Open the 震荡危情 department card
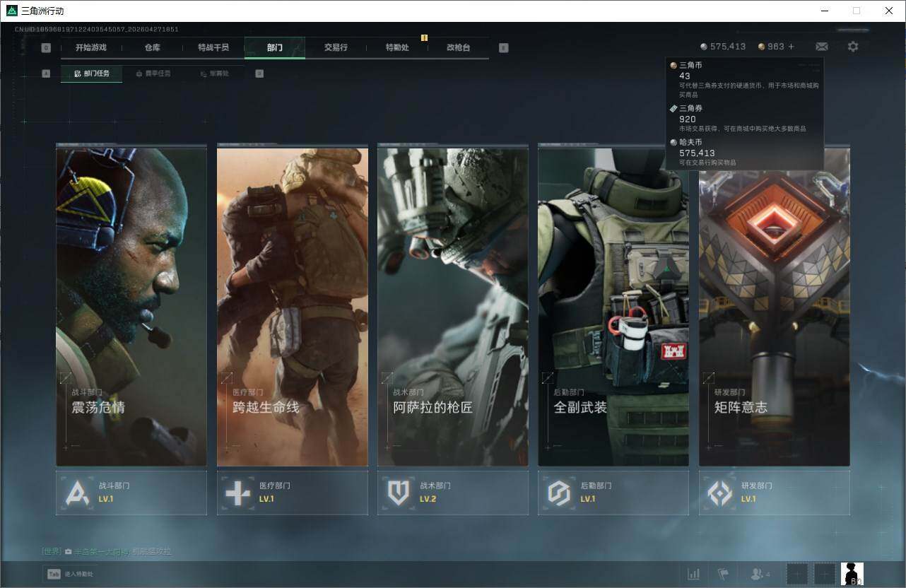 tap(131, 307)
